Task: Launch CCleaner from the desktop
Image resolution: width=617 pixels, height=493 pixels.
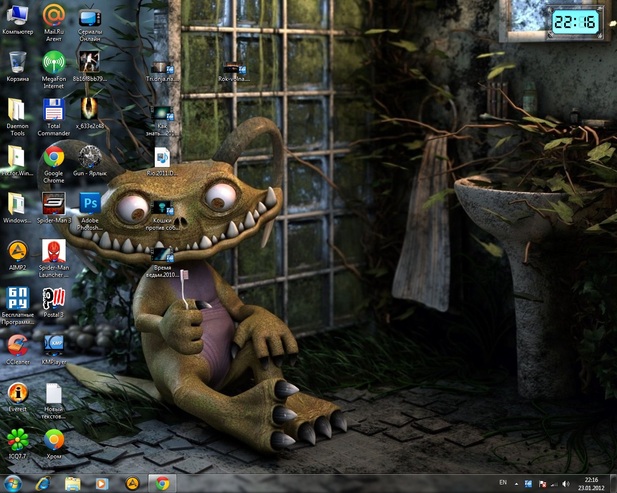Action: coord(18,349)
